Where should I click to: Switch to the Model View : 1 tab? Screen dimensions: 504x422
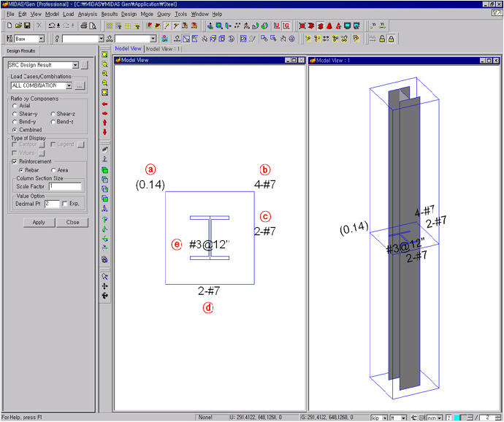(163, 49)
